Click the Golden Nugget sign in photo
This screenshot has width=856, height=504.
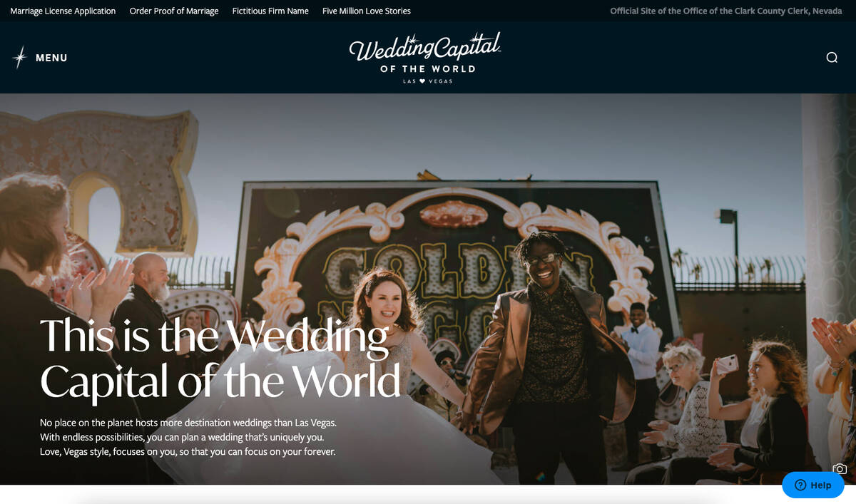[x=457, y=264]
